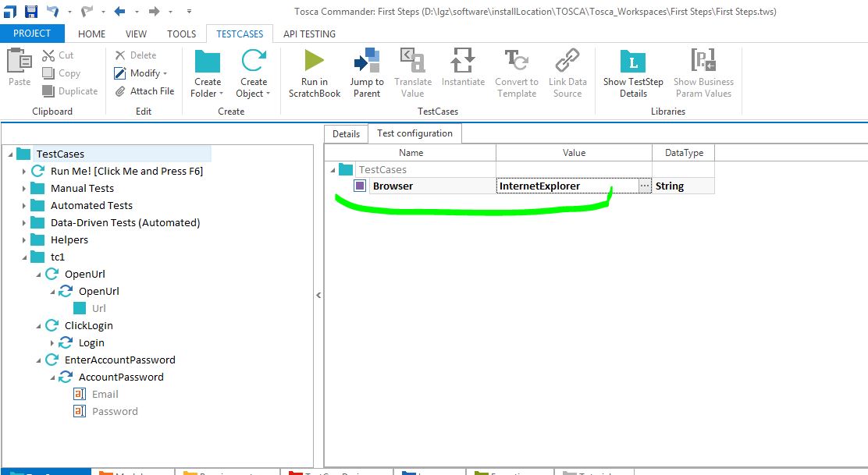Image resolution: width=868 pixels, height=475 pixels.
Task: Click the Link Data Source chain icon
Action: 567,60
